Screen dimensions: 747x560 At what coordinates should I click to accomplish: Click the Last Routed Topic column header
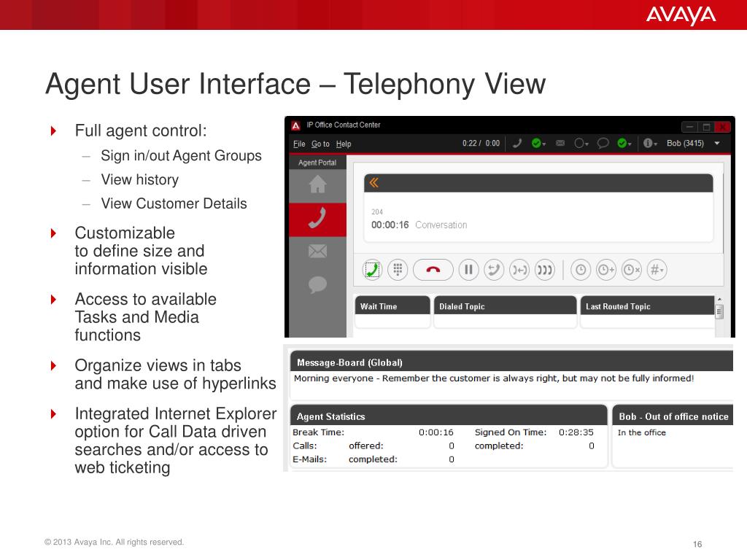(648, 306)
